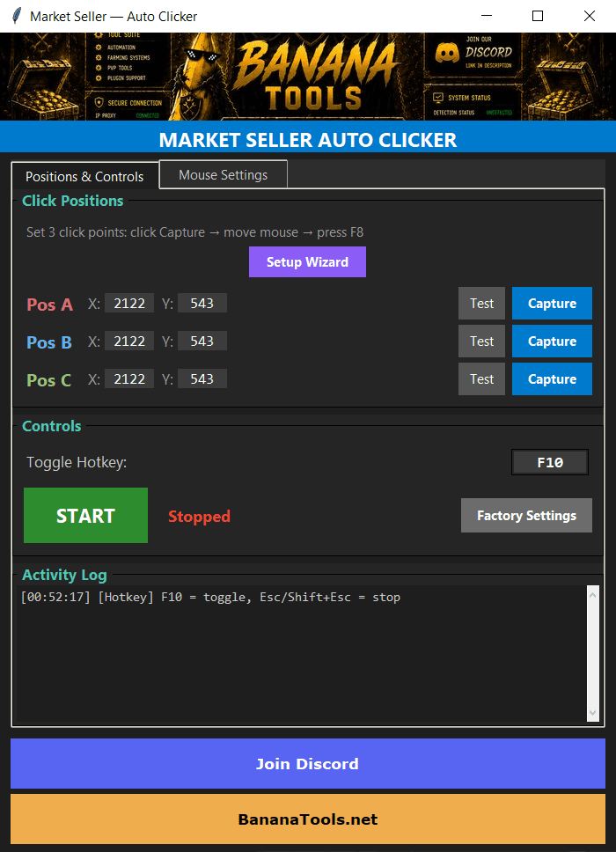Screen dimensions: 616x852
Task: Test the Pos A click point
Action: pyautogui.click(x=482, y=303)
